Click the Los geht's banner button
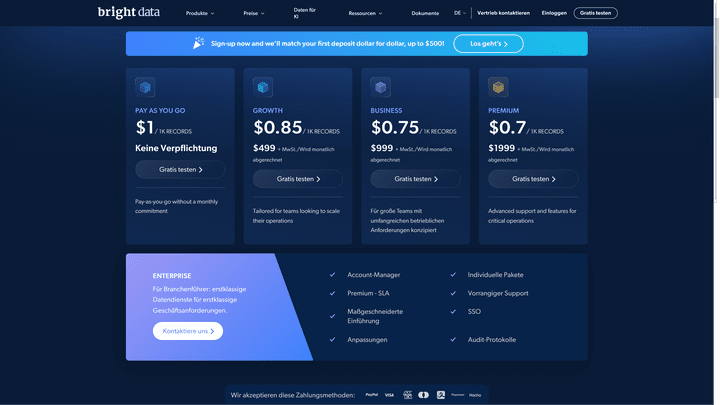The width and height of the screenshot is (720, 405). point(488,44)
